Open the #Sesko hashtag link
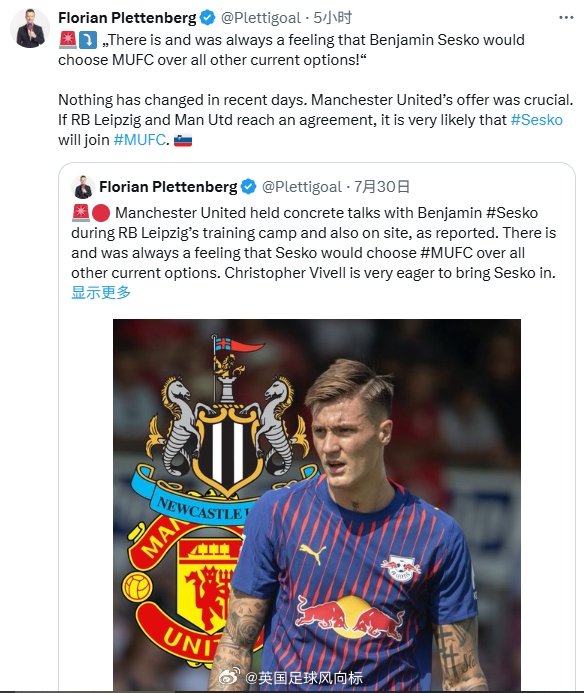584x693 pixels. point(537,120)
